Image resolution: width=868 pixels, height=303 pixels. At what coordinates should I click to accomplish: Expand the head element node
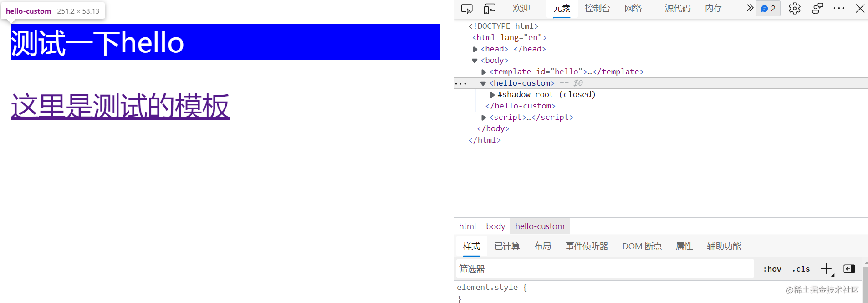coord(475,49)
